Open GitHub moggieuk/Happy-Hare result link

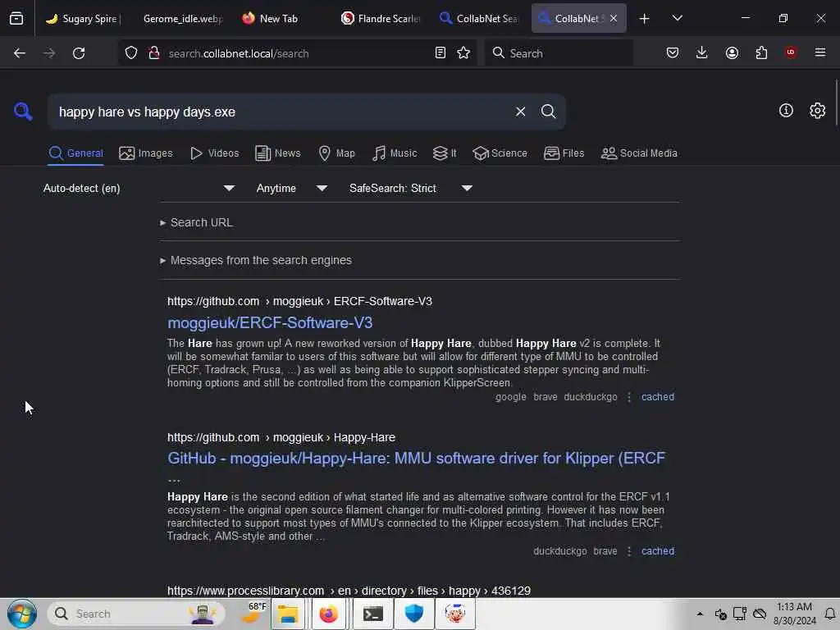pos(416,459)
